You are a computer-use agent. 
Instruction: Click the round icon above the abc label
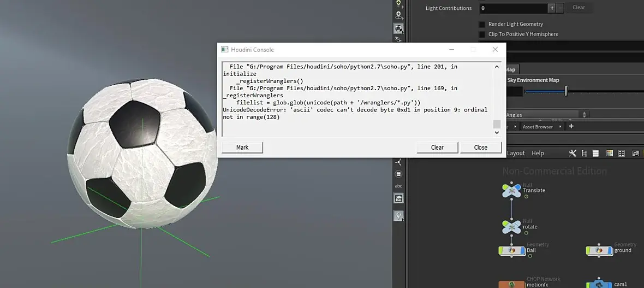[x=398, y=174]
